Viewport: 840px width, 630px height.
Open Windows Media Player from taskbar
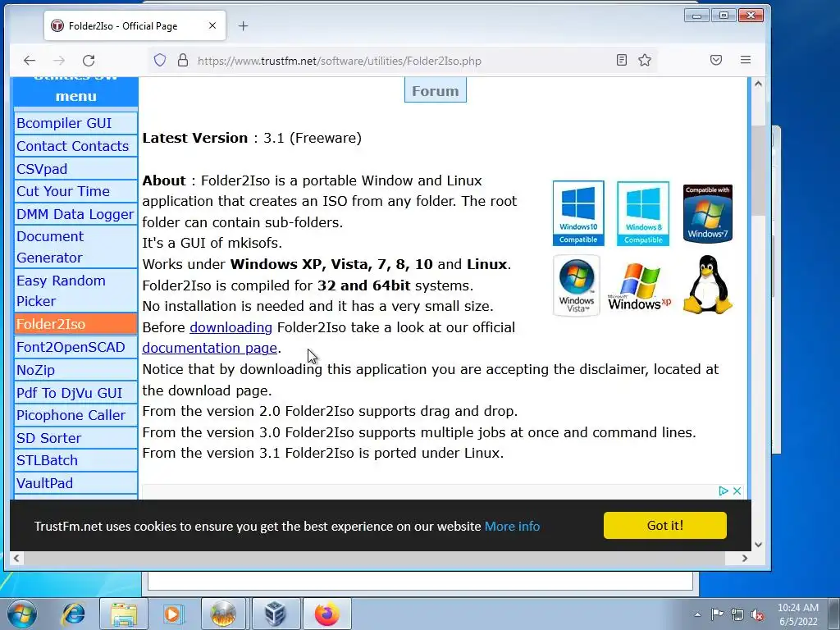coord(173,614)
